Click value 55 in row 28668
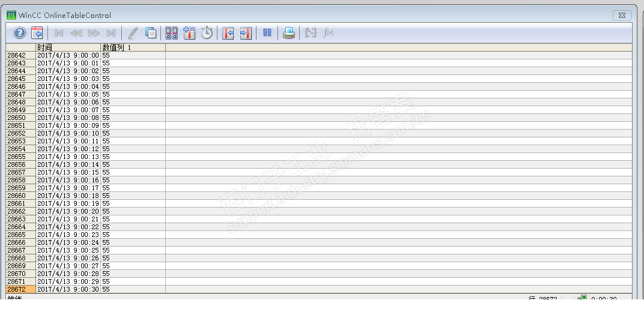The height and width of the screenshot is (324, 644). coord(133,258)
